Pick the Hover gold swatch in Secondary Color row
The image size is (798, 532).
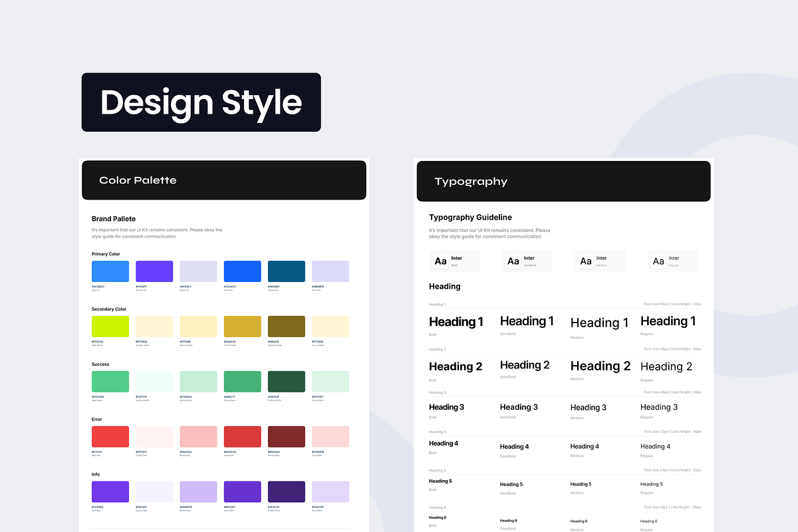point(243,327)
